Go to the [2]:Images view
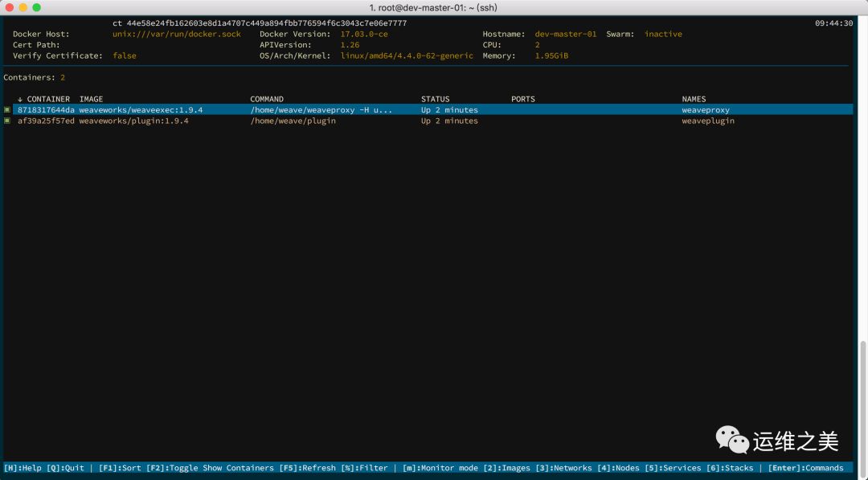 (506, 468)
